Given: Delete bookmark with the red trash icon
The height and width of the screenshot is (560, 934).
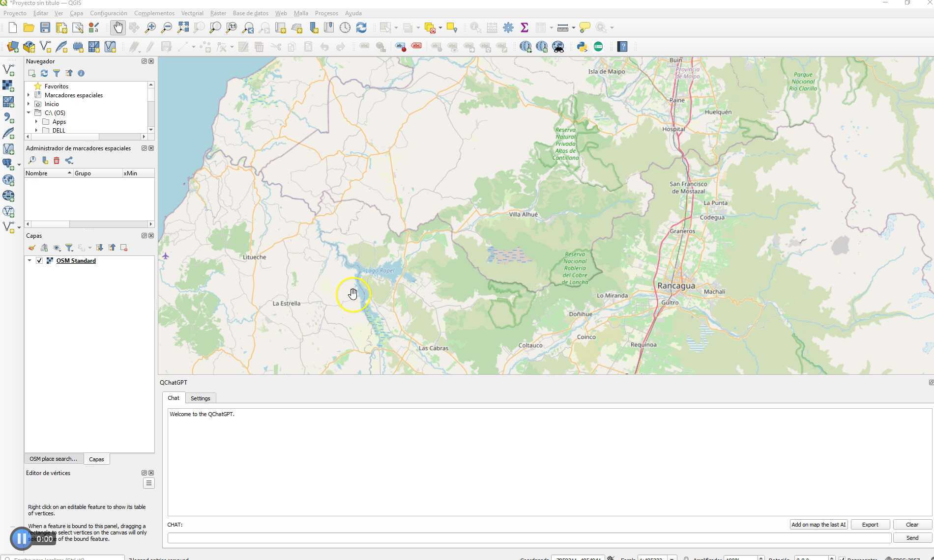Looking at the screenshot, I should tap(57, 161).
